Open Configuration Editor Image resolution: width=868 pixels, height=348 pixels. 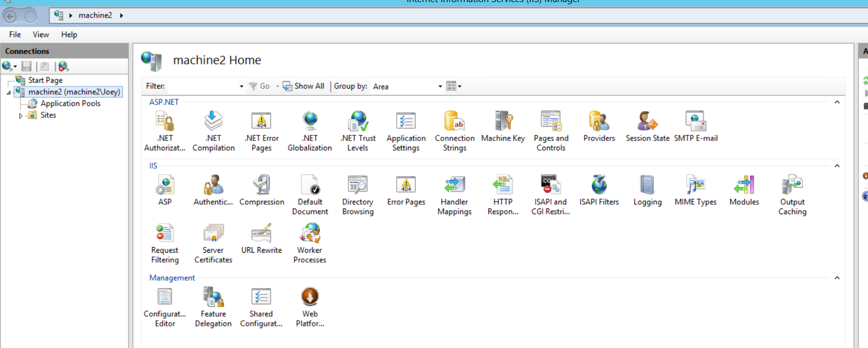click(165, 307)
